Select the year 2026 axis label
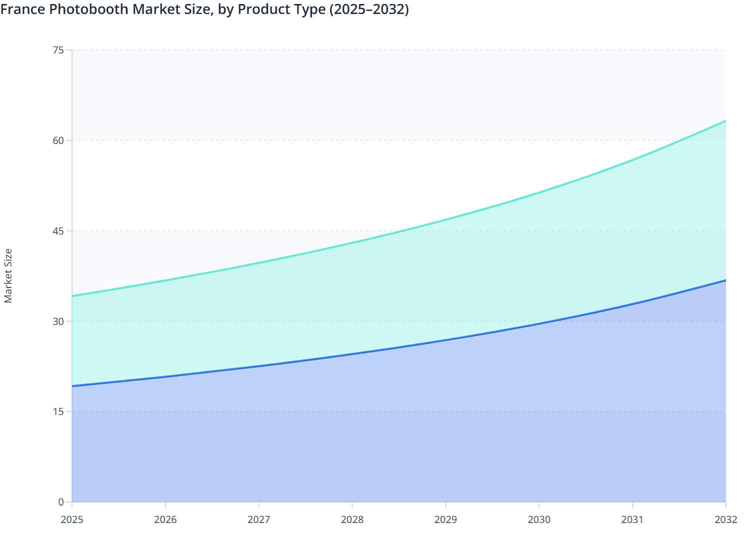The image size is (754, 560). (165, 520)
